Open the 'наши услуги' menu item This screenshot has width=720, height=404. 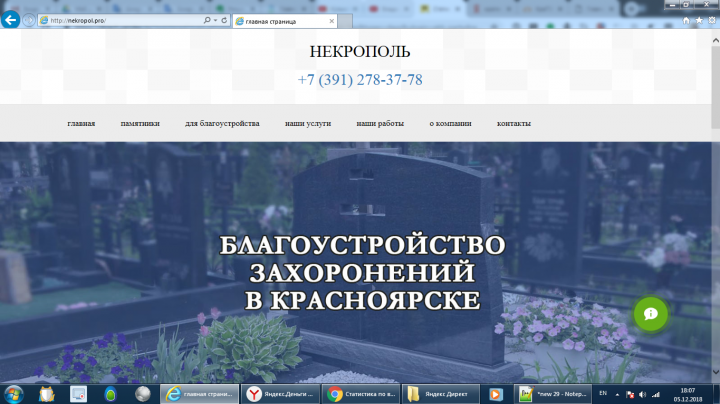pos(308,123)
